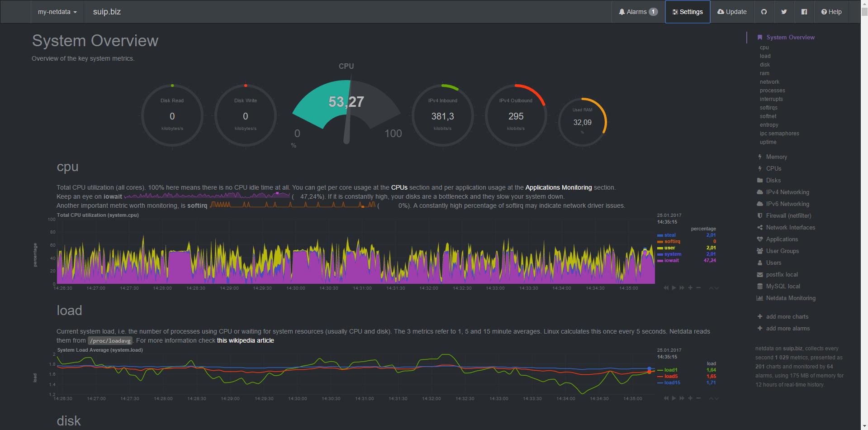
Task: Zoom in the CPU chart with plus icon
Action: (690, 288)
